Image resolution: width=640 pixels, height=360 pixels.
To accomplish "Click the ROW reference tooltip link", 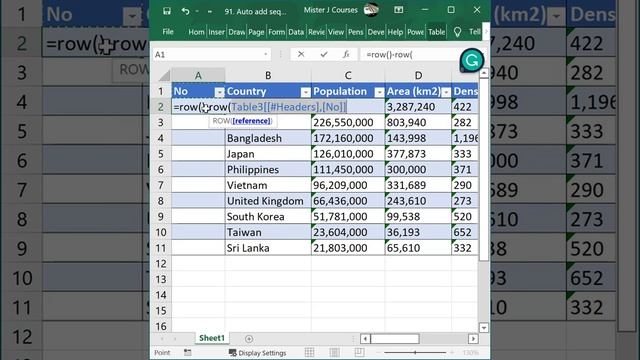I will tap(251, 121).
